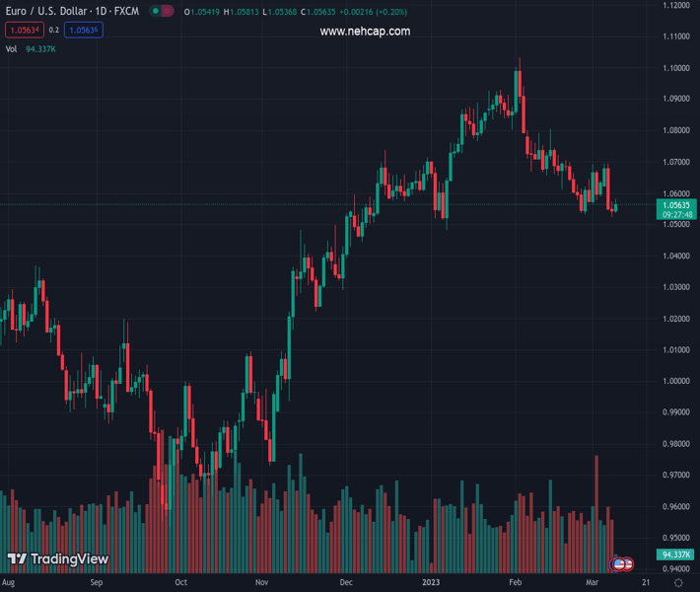The image size is (700, 592).
Task: Click the spread value 0.2 between prices
Action: coord(54,30)
